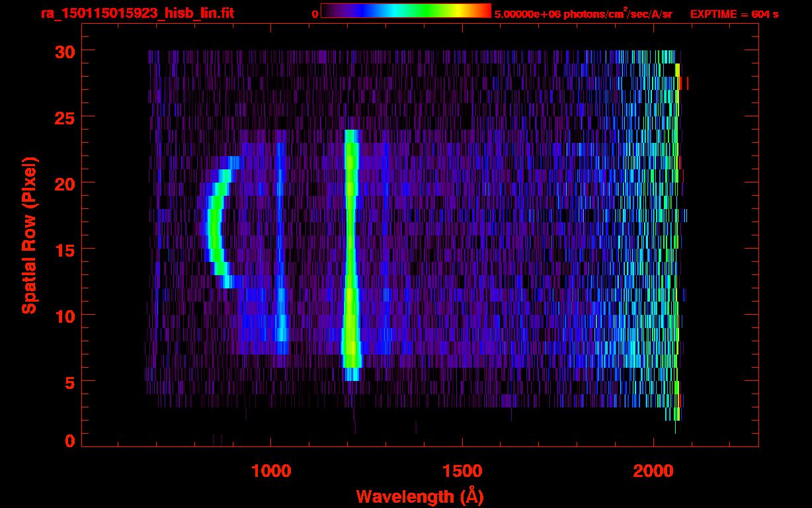Image resolution: width=812 pixels, height=508 pixels.
Task: Click the color scale bar
Action: click(x=406, y=11)
